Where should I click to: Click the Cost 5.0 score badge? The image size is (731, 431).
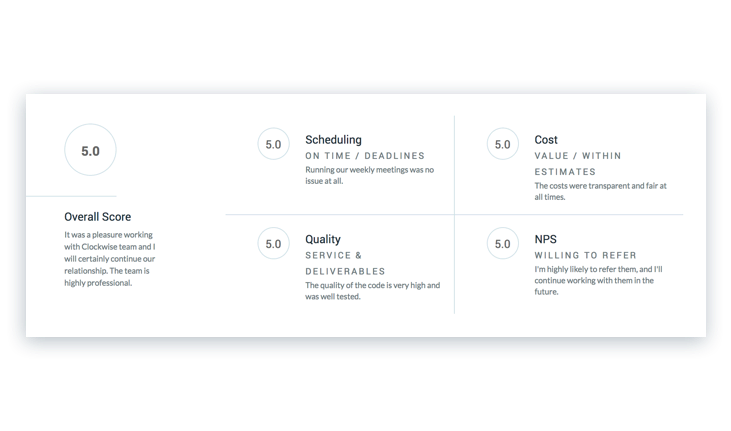(502, 144)
